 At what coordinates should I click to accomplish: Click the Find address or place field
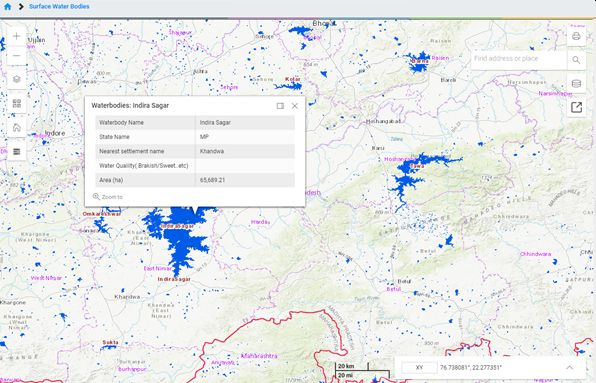519,60
